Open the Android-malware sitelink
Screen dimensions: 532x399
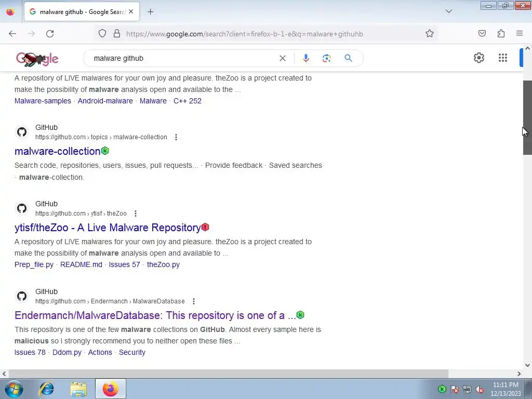(x=105, y=101)
